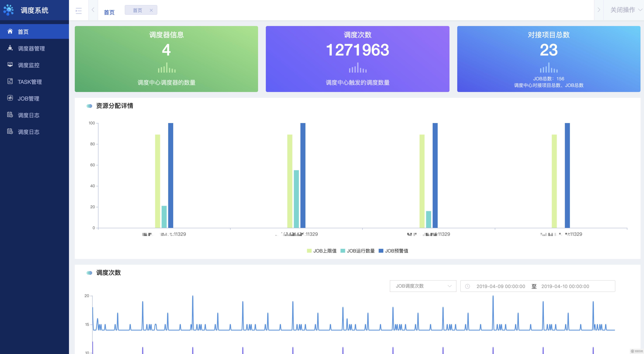Viewport: 644px width, 354px height.
Task: Click the 调度次数 statistics card
Action: click(357, 59)
